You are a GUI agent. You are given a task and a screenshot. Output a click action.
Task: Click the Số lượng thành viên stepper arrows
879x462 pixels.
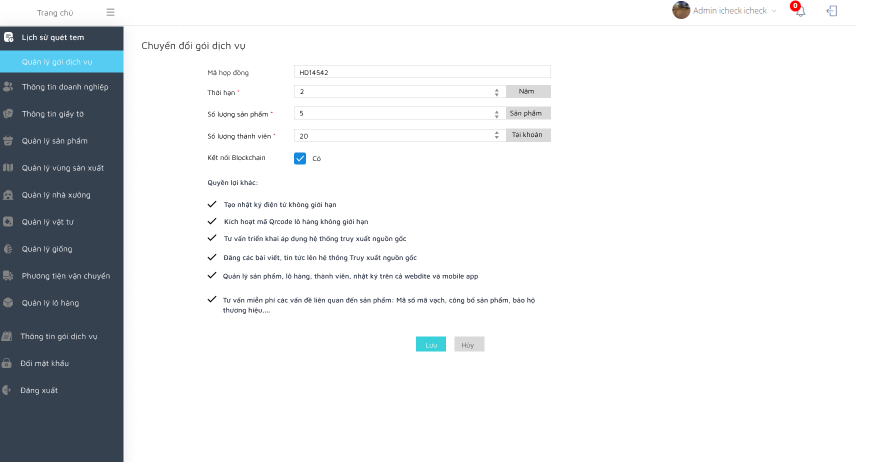click(x=497, y=136)
